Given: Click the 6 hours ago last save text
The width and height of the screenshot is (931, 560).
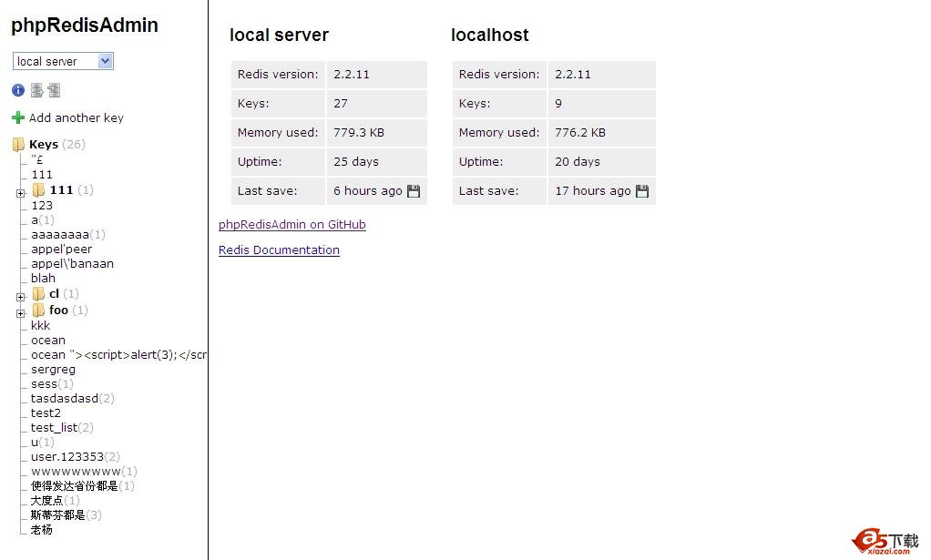Looking at the screenshot, I should pyautogui.click(x=367, y=190).
